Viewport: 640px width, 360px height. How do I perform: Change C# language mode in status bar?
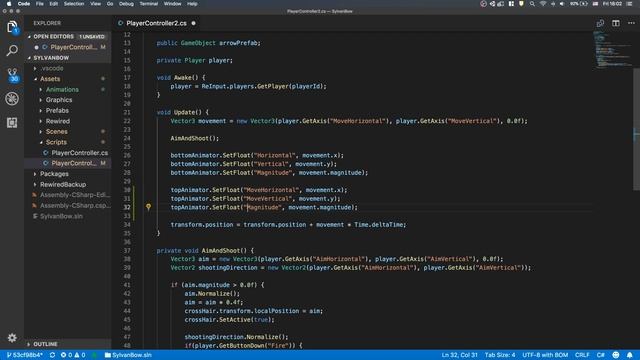[601, 355]
